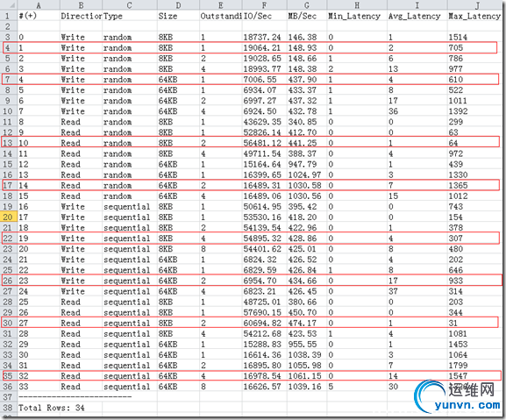Click cell with value 15288.83
Viewport: 506px width, 420px height.
tap(264, 345)
